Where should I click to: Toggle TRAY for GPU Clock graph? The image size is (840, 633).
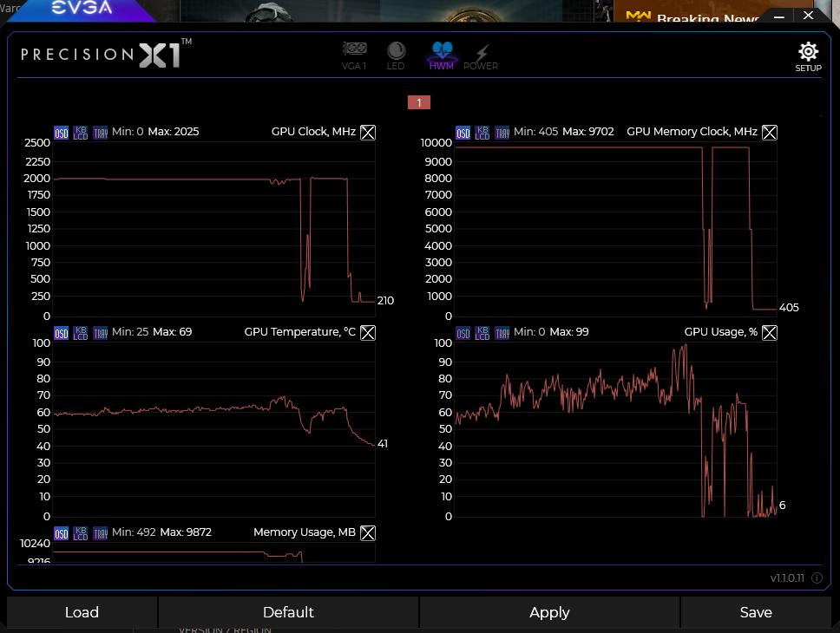[x=100, y=133]
